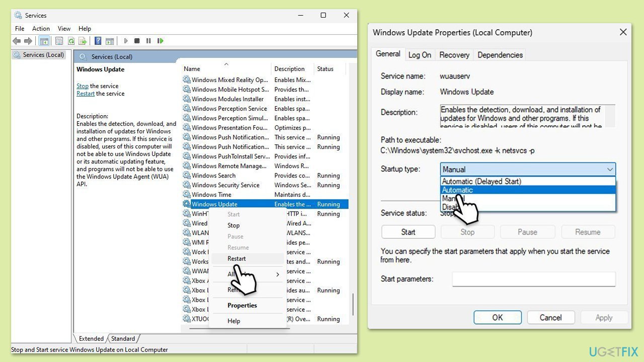Click the Start Service play icon
Viewport: 644px width, 362px height.
point(126,41)
